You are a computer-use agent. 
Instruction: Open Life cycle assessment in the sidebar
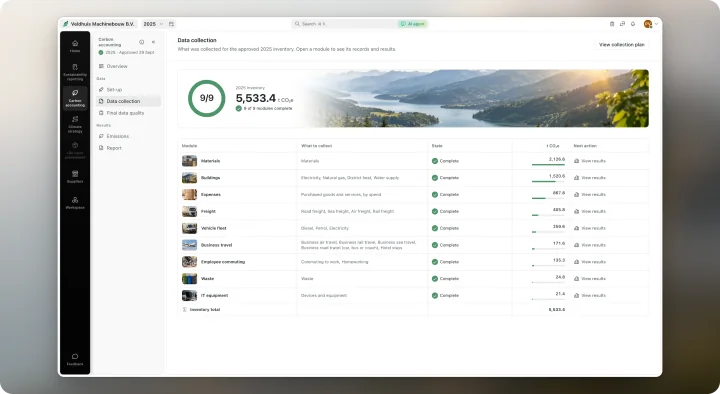(75, 151)
